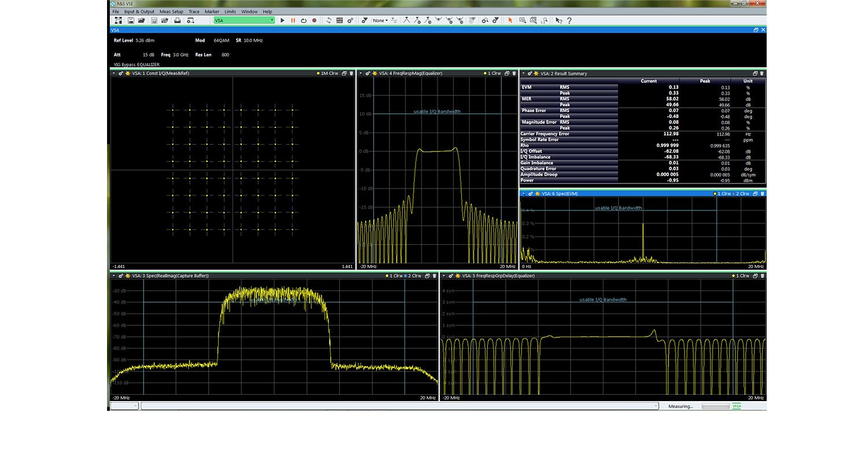Expand the small arrow menu of FreqRespMag window
This screenshot has height=463, width=868.
pos(360,74)
